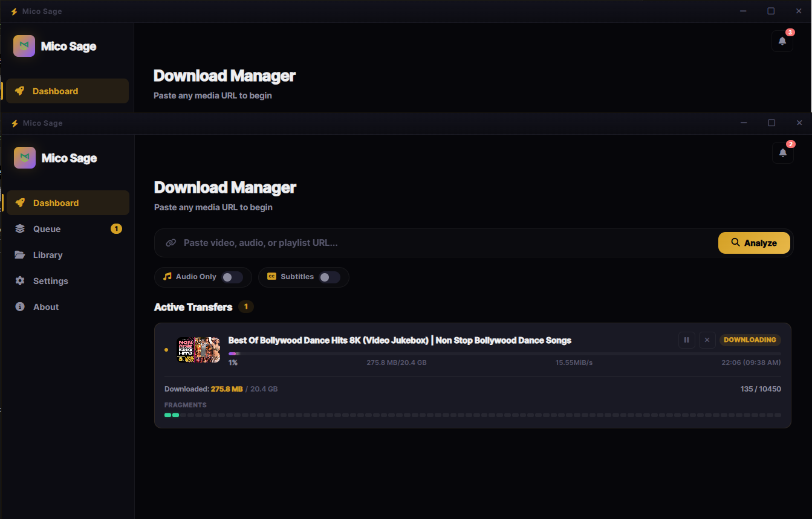812x519 pixels.
Task: Click the Settings gear icon in sidebar
Action: tap(20, 281)
